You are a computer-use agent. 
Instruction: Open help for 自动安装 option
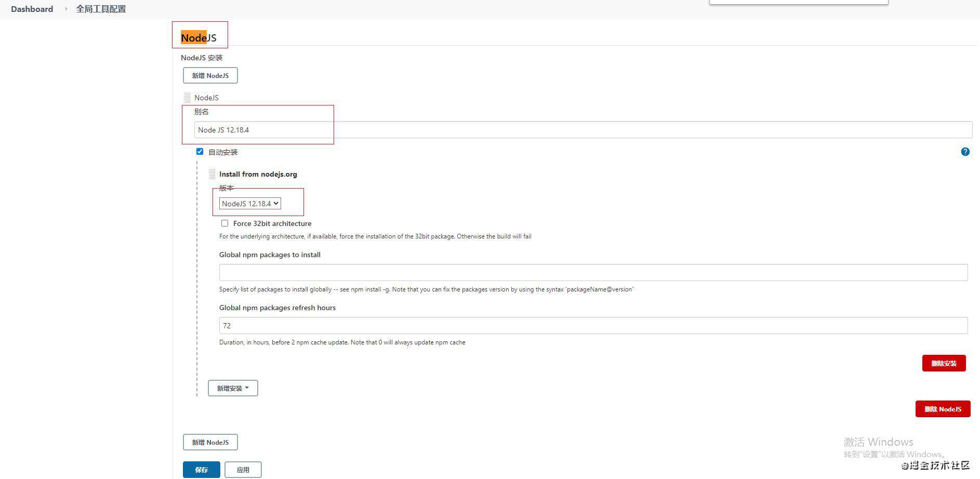965,152
